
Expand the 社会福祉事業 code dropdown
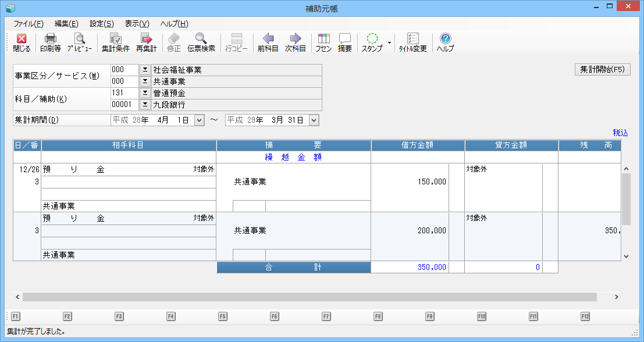[x=145, y=70]
